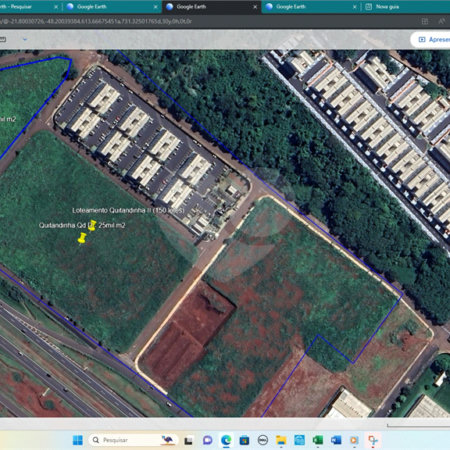Open the Microsoft Store taskbar icon
Screen dimensions: 450x450
[x=244, y=440]
